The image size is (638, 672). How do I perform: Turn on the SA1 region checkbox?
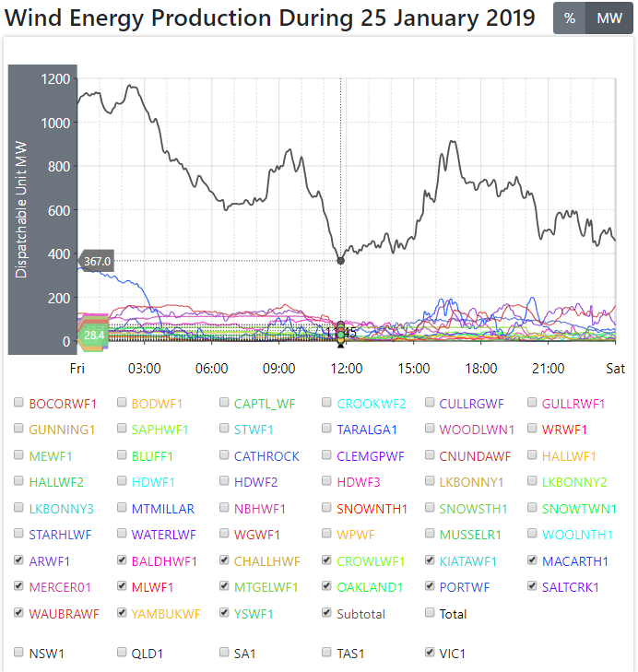[x=225, y=653]
